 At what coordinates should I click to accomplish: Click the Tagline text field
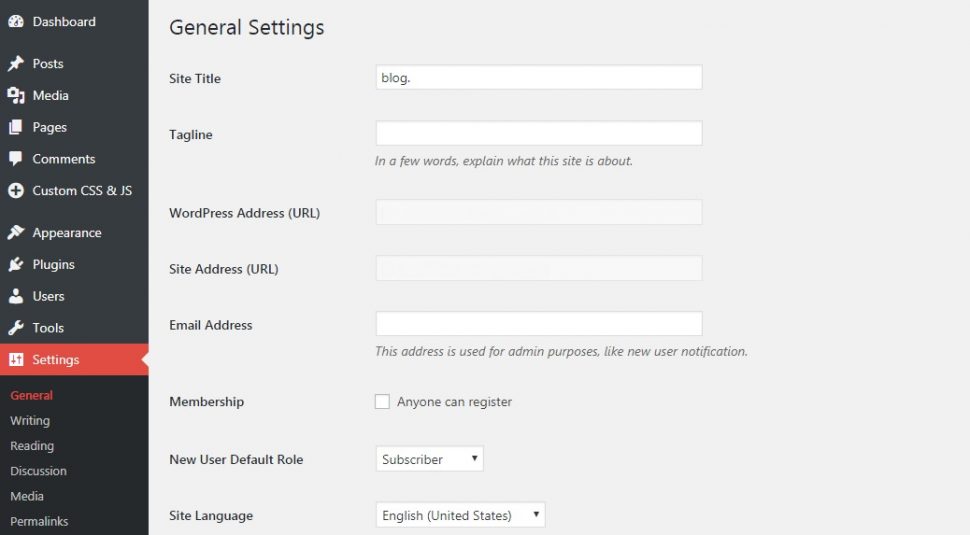(539, 133)
